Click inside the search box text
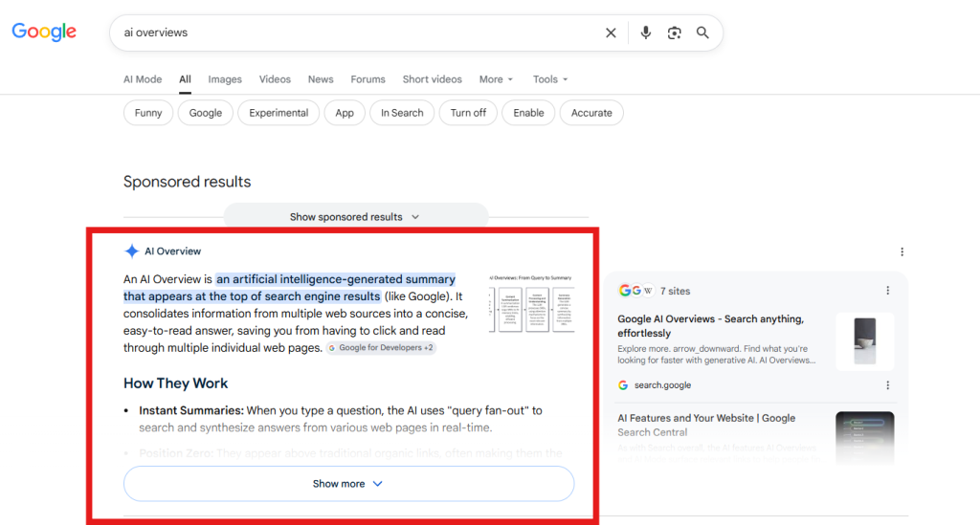 pyautogui.click(x=156, y=33)
